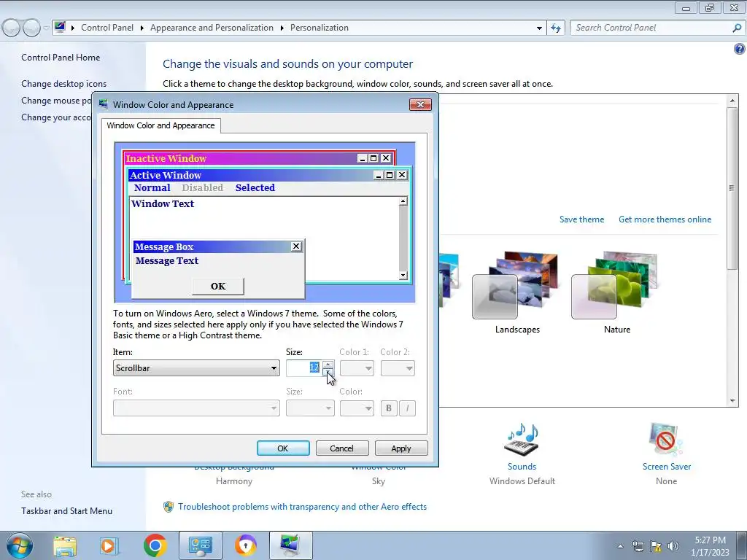Expand the Appearance and Personalization breadcrumb arrow

click(282, 28)
